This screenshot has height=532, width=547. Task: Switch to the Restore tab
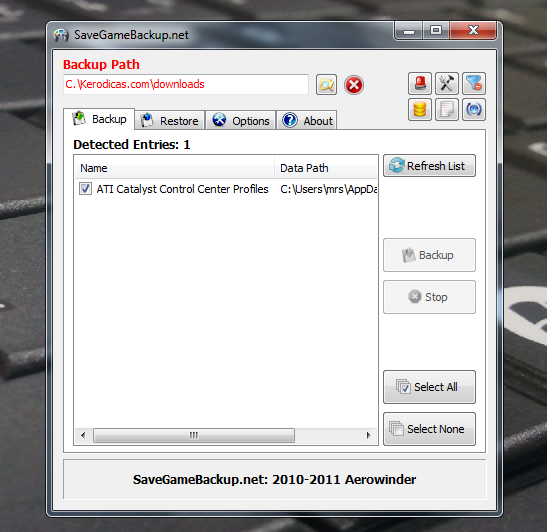170,121
